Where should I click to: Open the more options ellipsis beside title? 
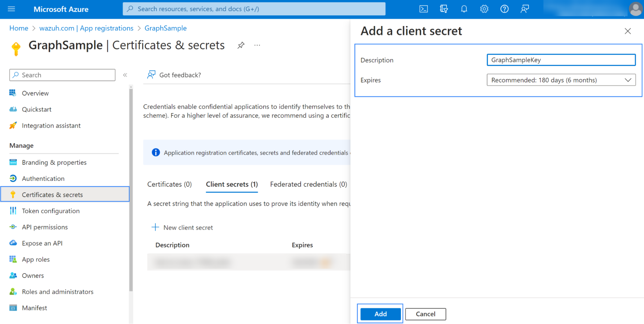coord(257,45)
